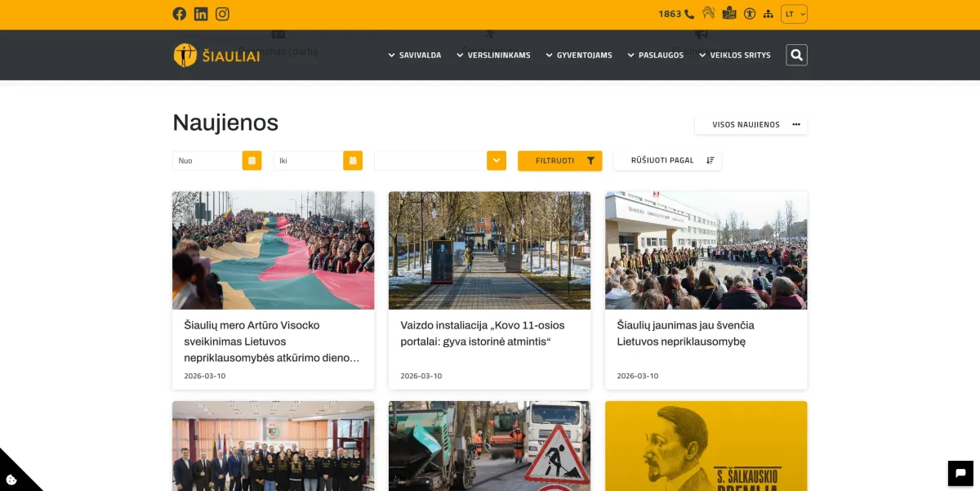Click the sign language hands icon
This screenshot has height=491, width=980.
click(708, 14)
